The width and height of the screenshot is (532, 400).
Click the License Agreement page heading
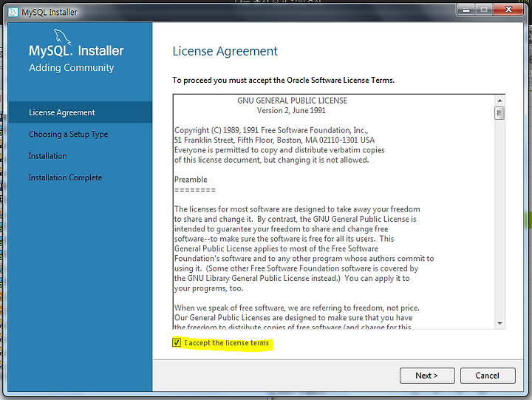[x=225, y=51]
